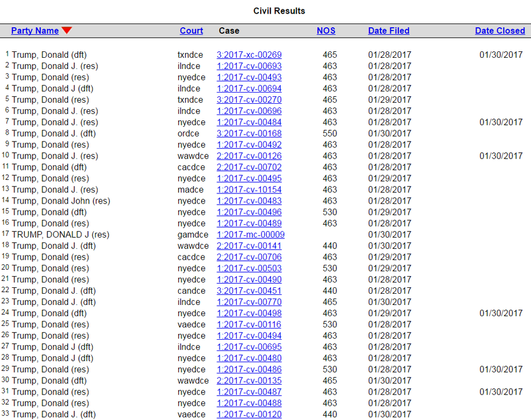Open case 3:2017-cv-00270
The height and width of the screenshot is (420, 531).
(x=249, y=100)
